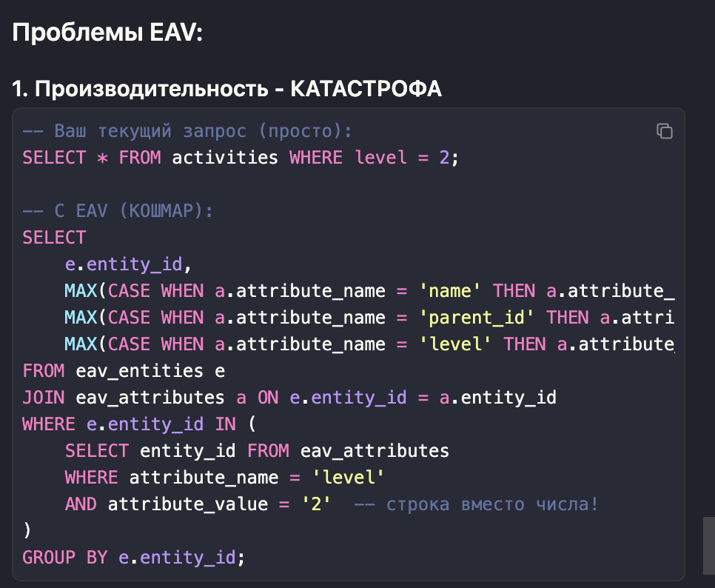Click the word "activities" in the first query
The image size is (715, 588).
point(225,158)
